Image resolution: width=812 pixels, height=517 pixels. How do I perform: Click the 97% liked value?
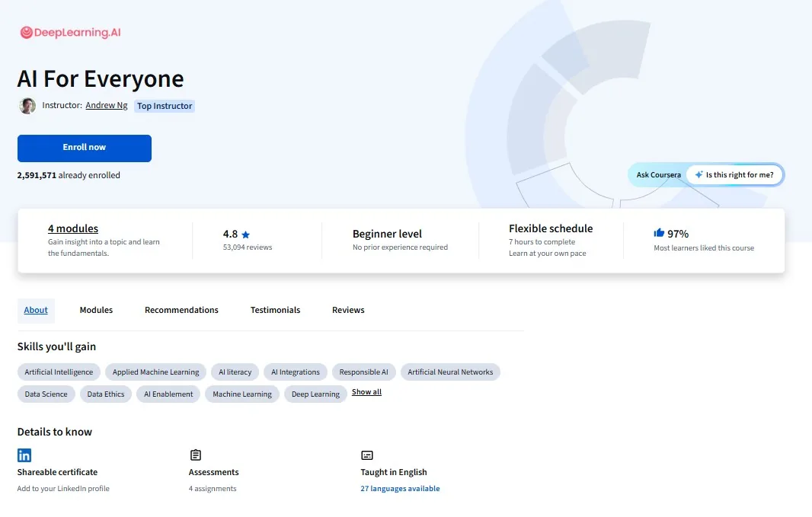point(678,234)
